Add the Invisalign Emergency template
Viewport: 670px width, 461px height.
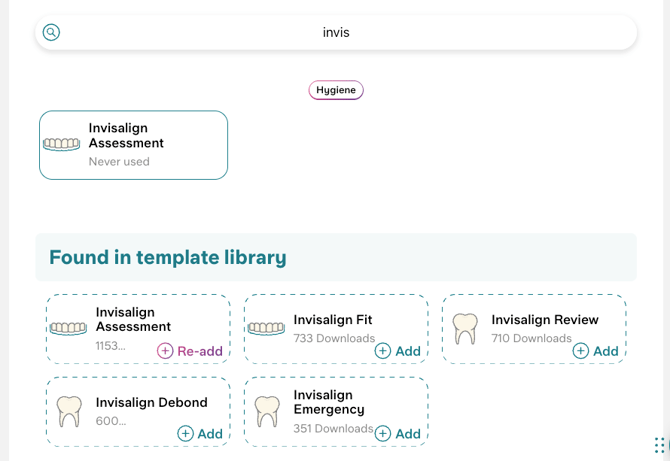398,433
